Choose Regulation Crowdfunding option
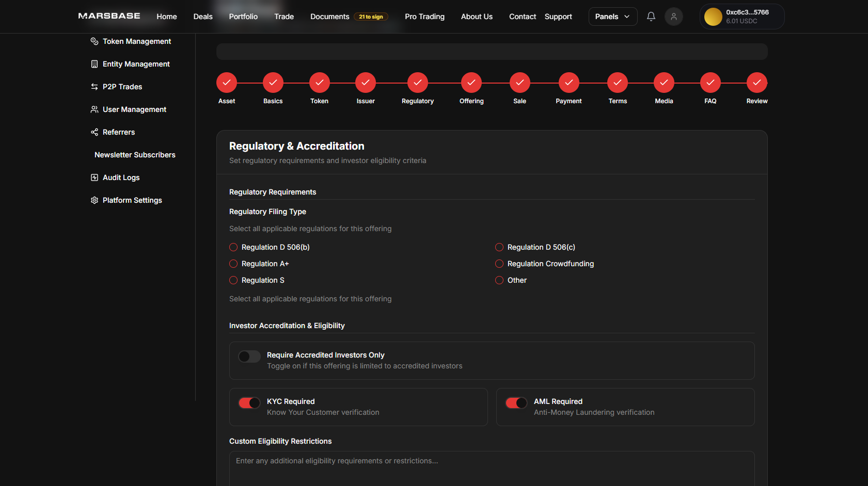 point(499,264)
